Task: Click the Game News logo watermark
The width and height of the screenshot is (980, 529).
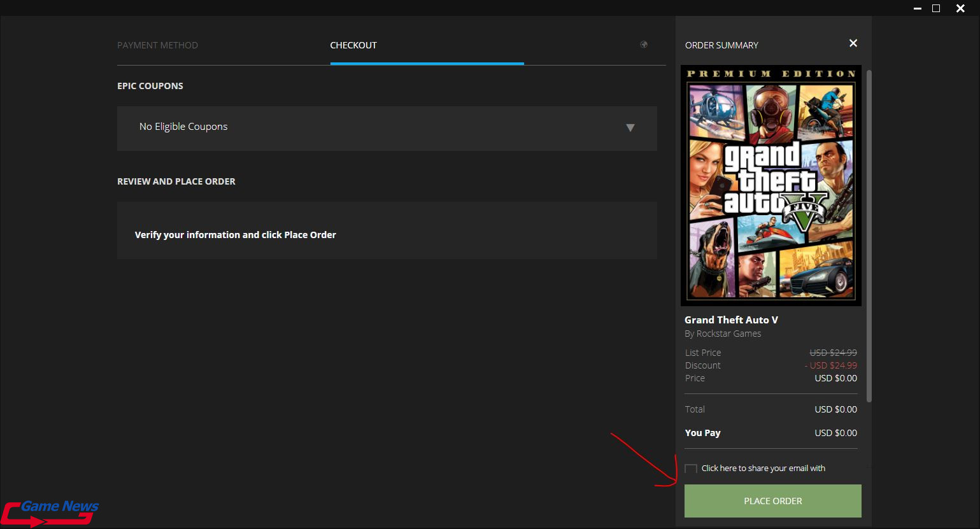Action: pyautogui.click(x=50, y=512)
